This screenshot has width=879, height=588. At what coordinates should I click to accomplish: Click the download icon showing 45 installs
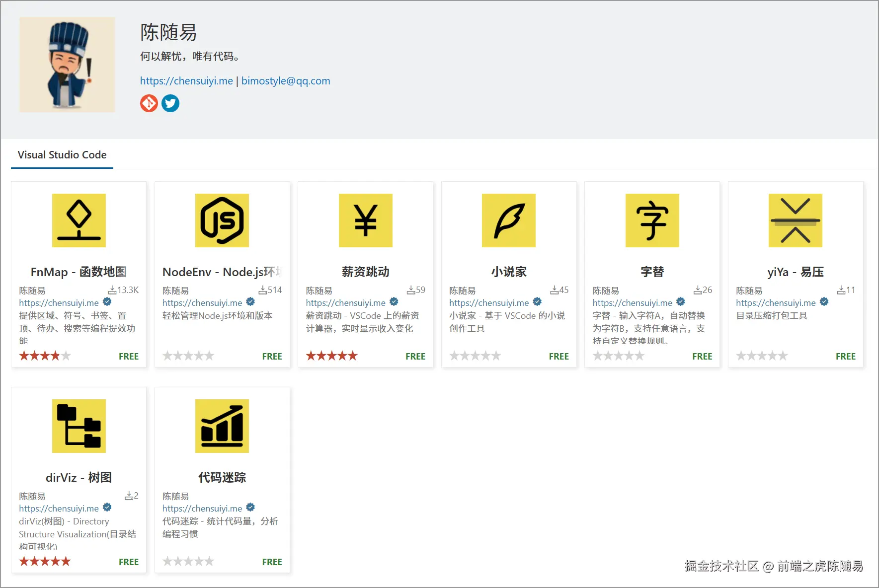click(554, 290)
